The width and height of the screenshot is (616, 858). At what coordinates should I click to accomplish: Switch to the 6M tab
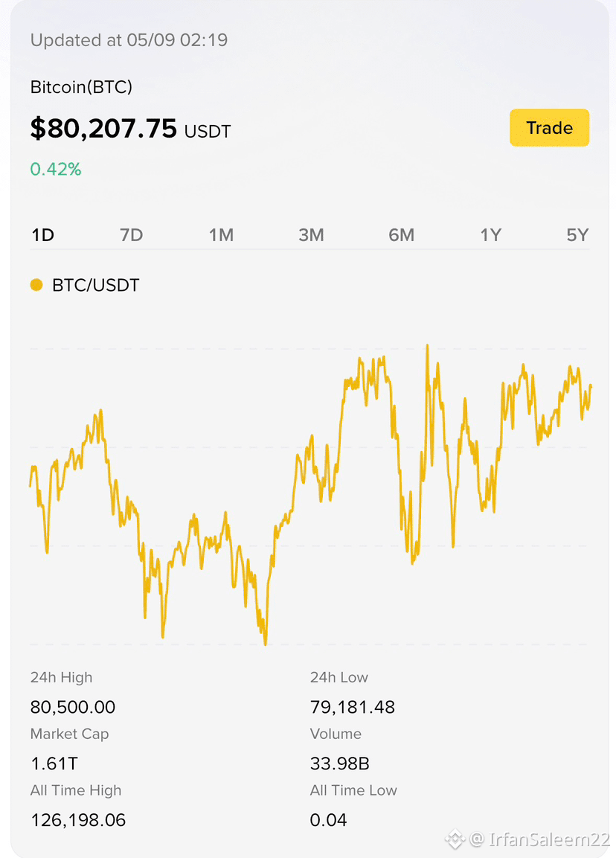pyautogui.click(x=401, y=234)
